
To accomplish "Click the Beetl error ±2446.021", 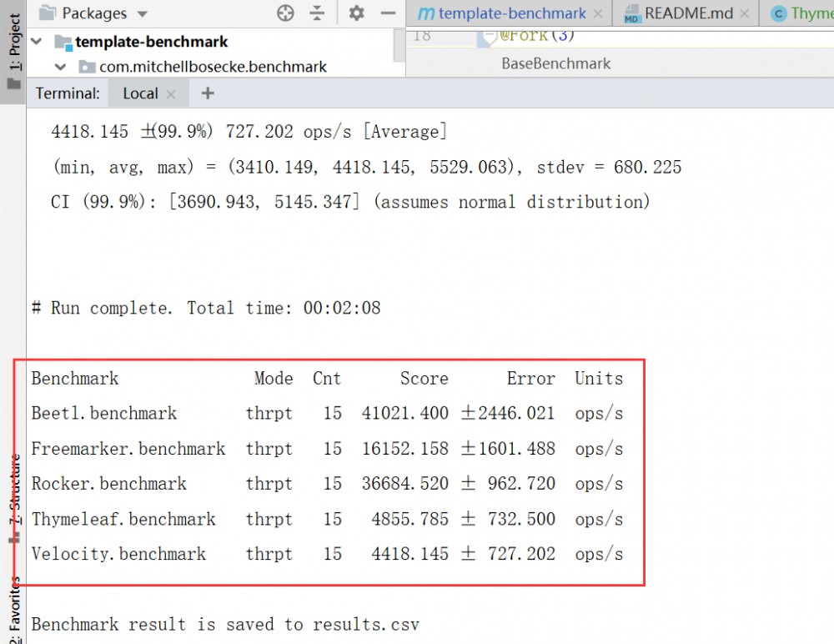I will [x=508, y=413].
